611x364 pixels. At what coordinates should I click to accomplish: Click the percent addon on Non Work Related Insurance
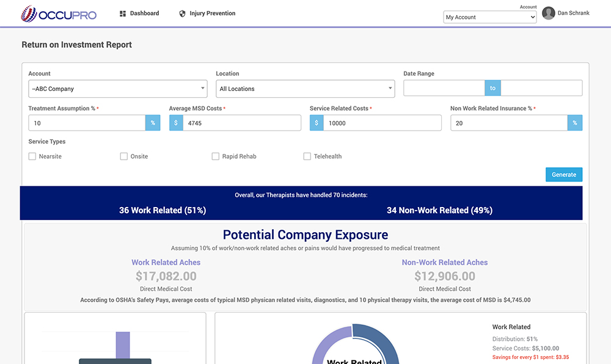[575, 123]
